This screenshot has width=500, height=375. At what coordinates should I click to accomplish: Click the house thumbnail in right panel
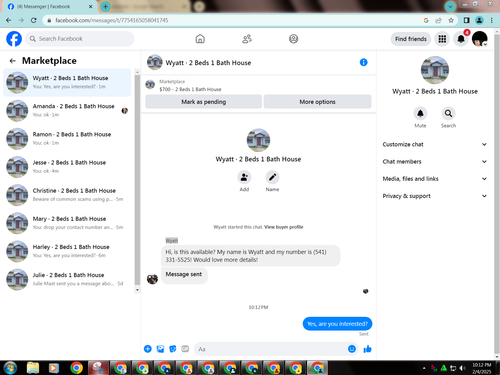click(435, 70)
